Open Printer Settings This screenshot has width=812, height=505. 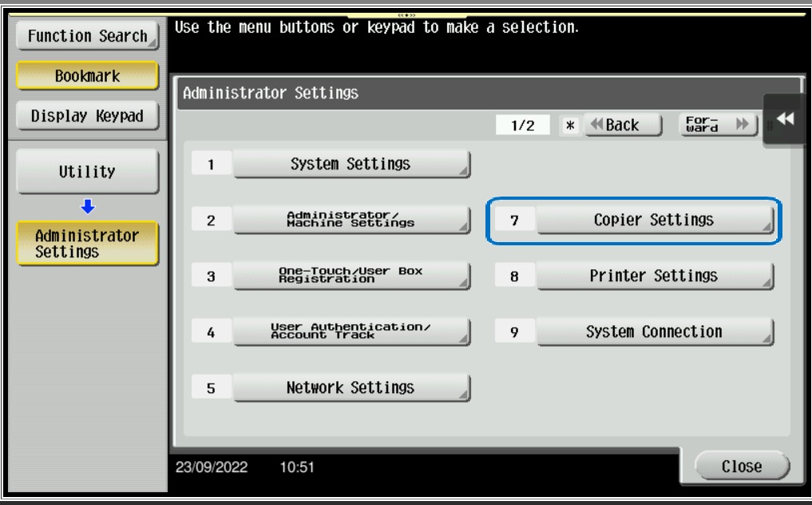pyautogui.click(x=654, y=276)
